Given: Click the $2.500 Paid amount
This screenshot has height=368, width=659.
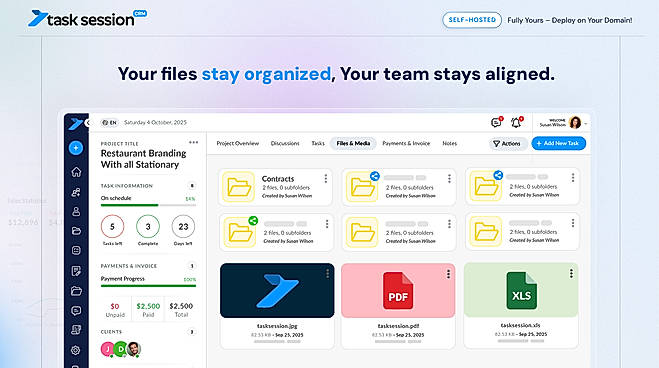Looking at the screenshot, I should click(148, 306).
